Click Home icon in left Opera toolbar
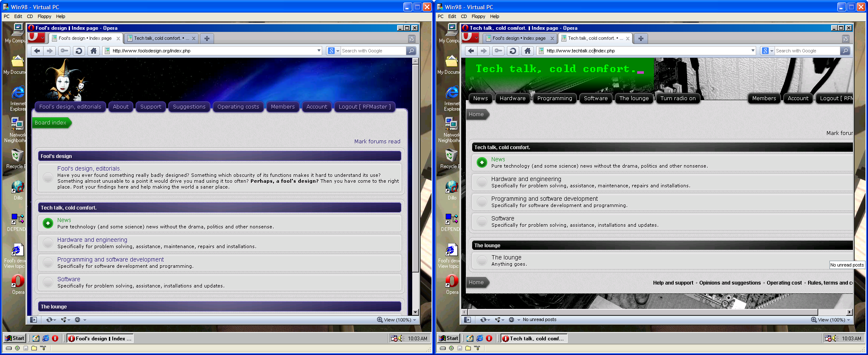Screen dimensions: 868x355 point(93,51)
